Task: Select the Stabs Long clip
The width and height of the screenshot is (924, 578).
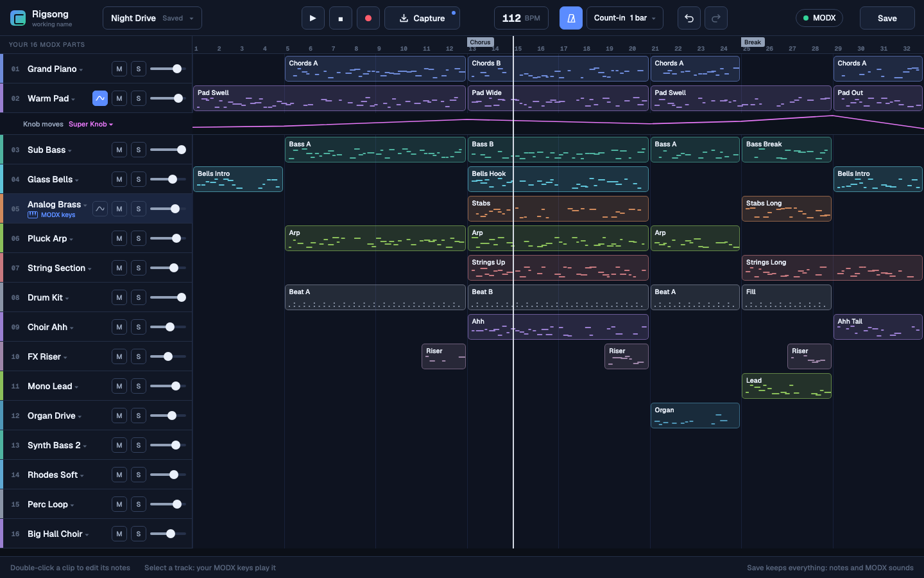Action: click(787, 209)
